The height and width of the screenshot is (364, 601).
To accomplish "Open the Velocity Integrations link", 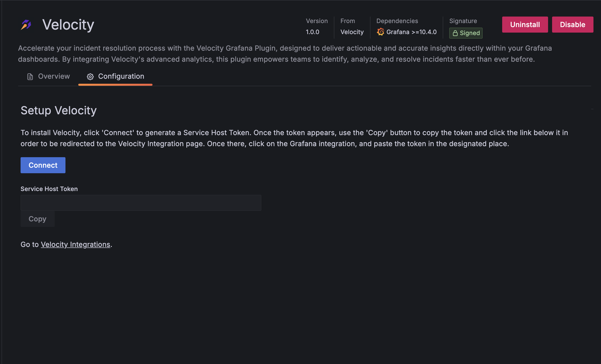I will tap(76, 244).
